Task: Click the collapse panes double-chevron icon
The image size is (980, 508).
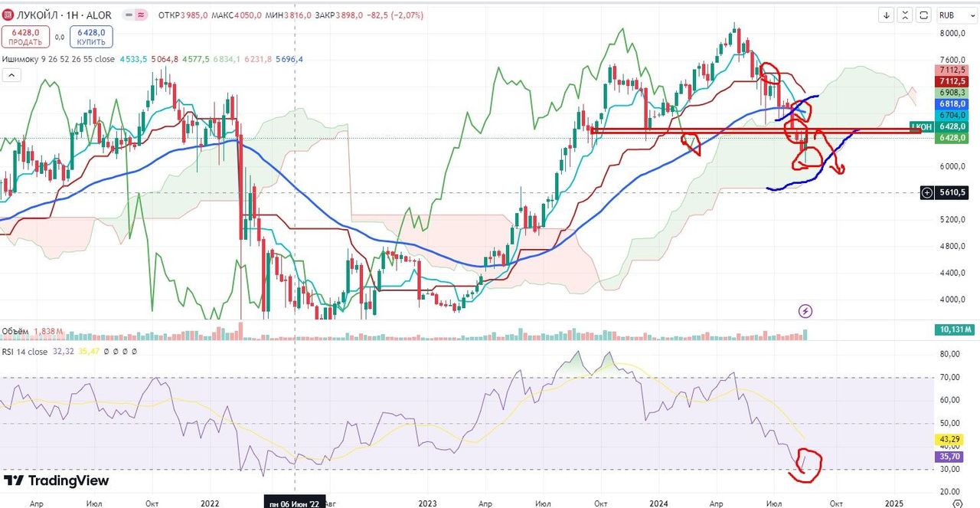Action: [x=906, y=15]
